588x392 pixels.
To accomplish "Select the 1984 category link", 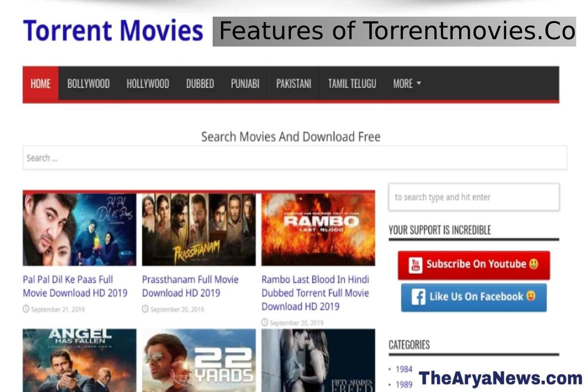I will point(404,369).
